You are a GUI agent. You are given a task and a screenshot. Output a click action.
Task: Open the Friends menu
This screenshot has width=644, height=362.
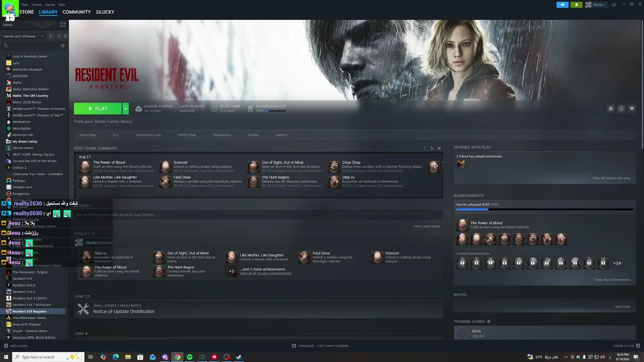click(37, 5)
